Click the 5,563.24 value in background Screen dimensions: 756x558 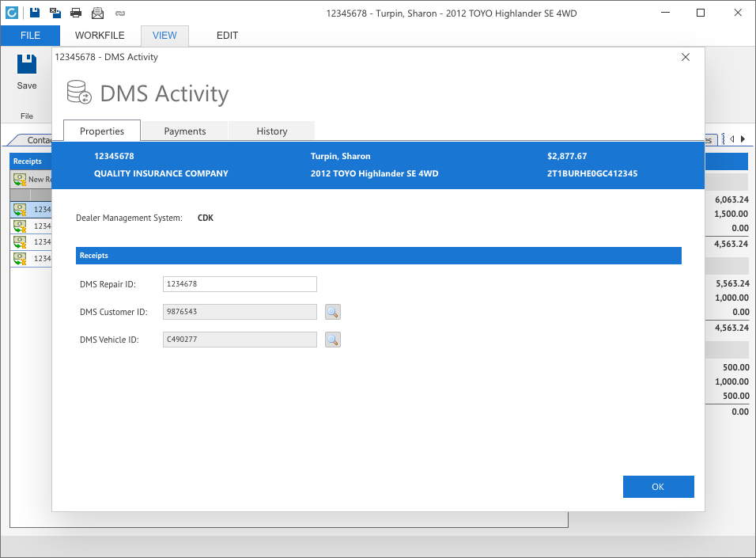click(x=732, y=283)
